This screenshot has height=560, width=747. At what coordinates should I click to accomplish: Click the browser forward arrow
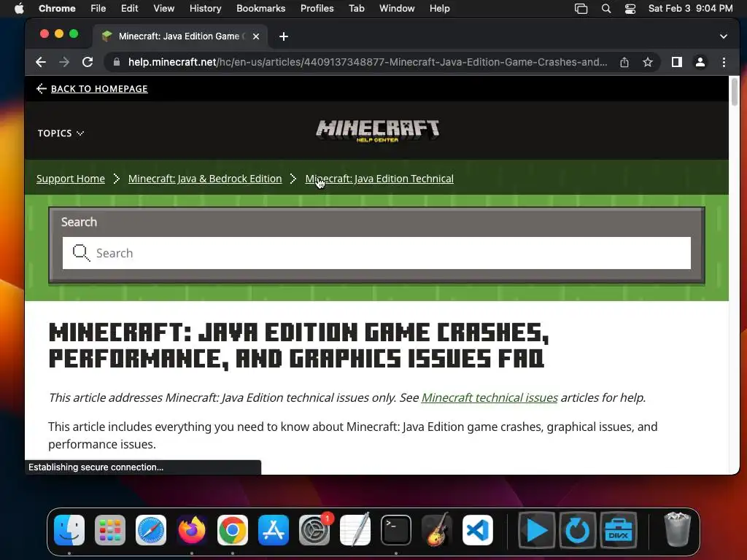tap(64, 62)
